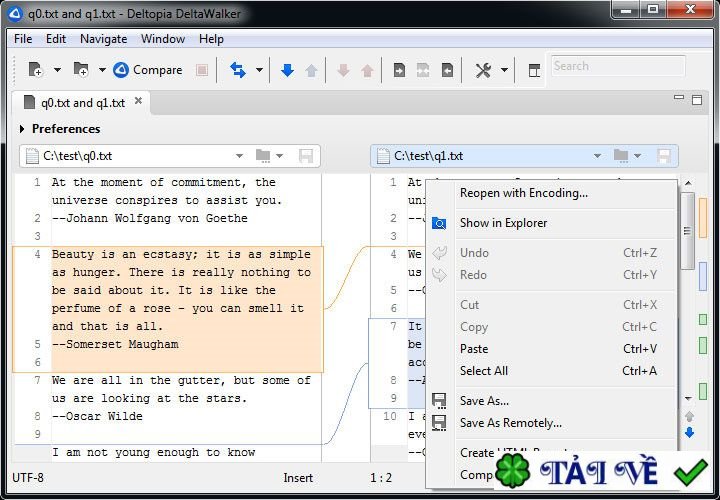Click the vertical scrollbar up arrow
Image resolution: width=720 pixels, height=500 pixels.
(x=688, y=183)
